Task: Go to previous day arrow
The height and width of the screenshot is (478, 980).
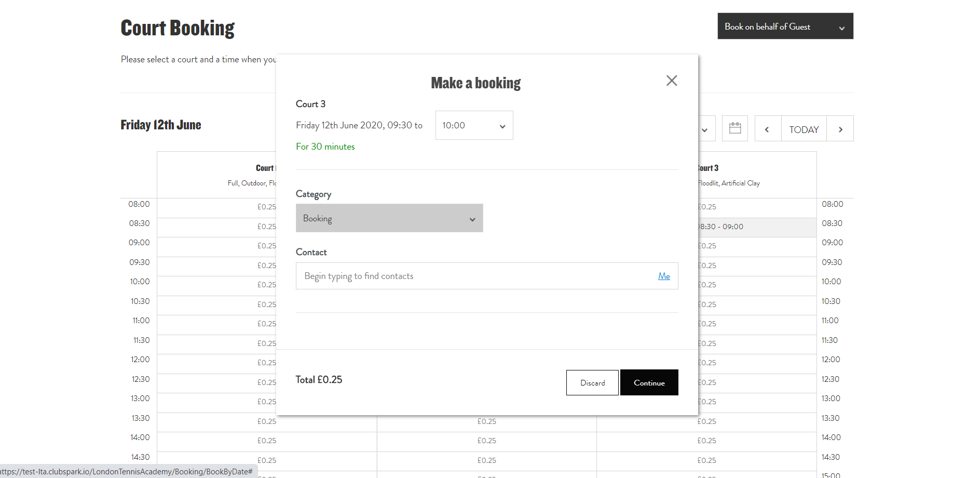Action: 767,129
